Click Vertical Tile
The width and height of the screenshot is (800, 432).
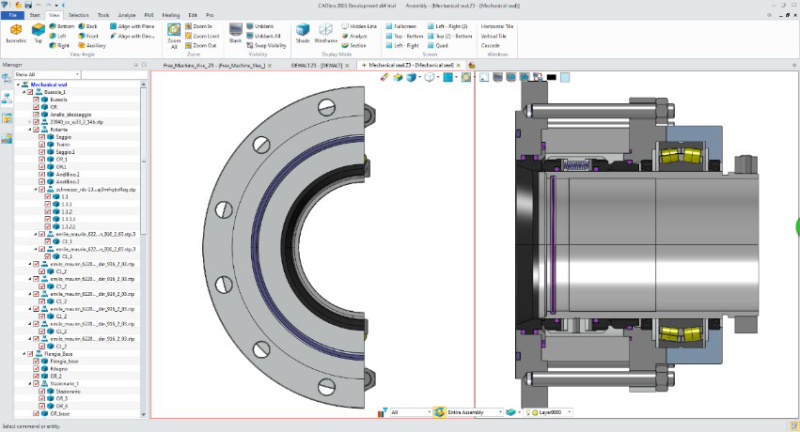coord(493,36)
